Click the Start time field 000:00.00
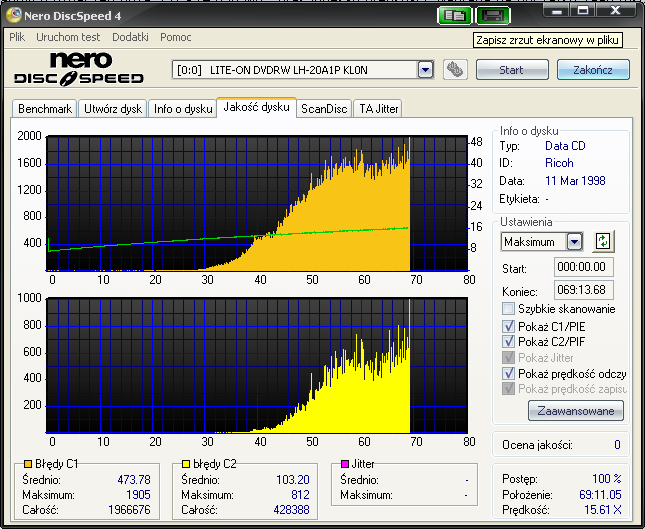This screenshot has width=645, height=529. (x=583, y=267)
